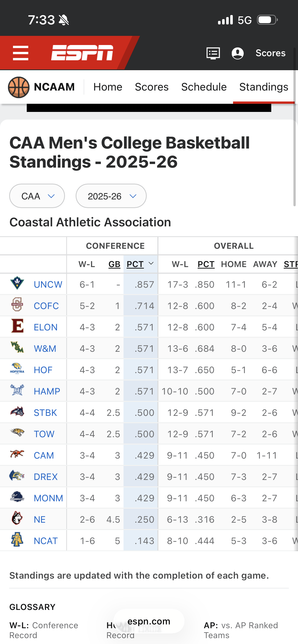Screen dimensions: 298x644
Task: Tap the Elon team logo
Action: click(x=17, y=326)
